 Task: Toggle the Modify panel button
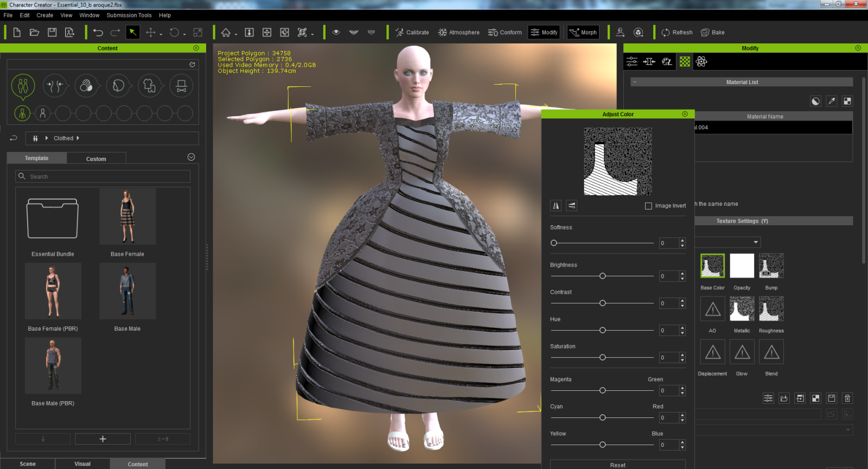coord(544,33)
